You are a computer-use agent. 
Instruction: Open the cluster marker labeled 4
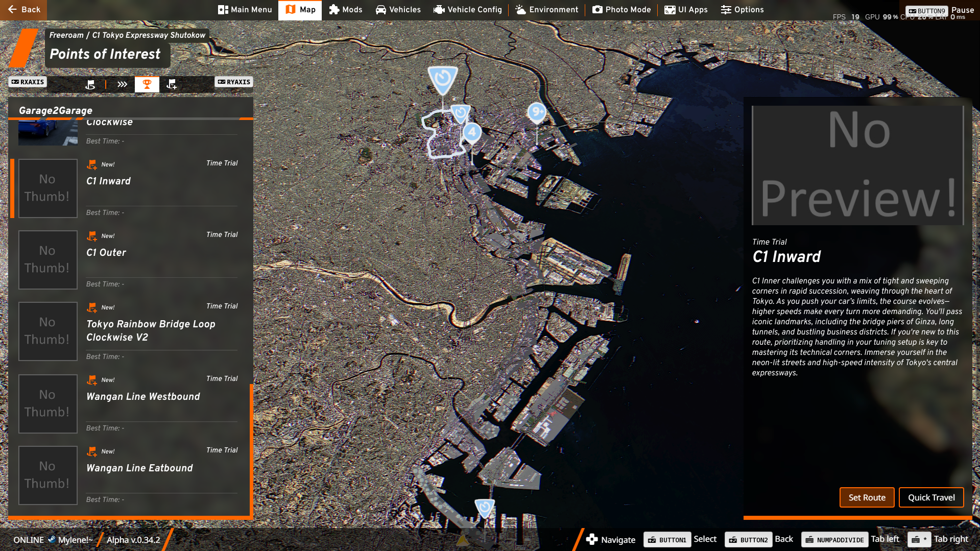tap(472, 132)
